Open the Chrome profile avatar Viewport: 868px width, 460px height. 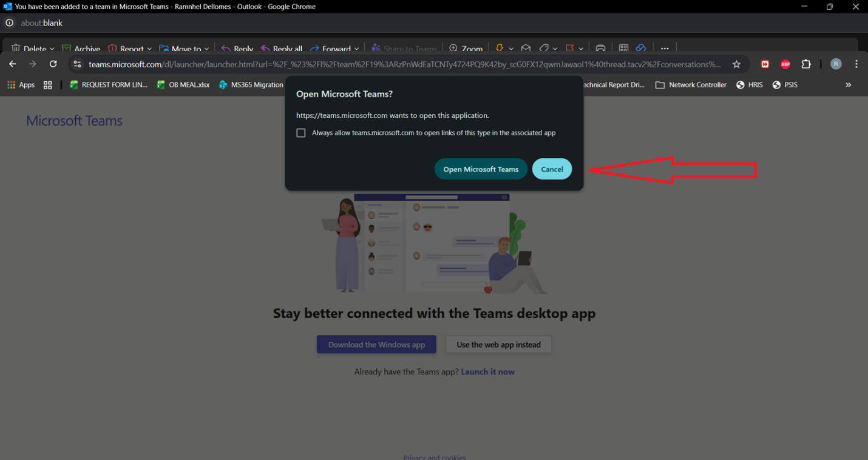[x=836, y=64]
